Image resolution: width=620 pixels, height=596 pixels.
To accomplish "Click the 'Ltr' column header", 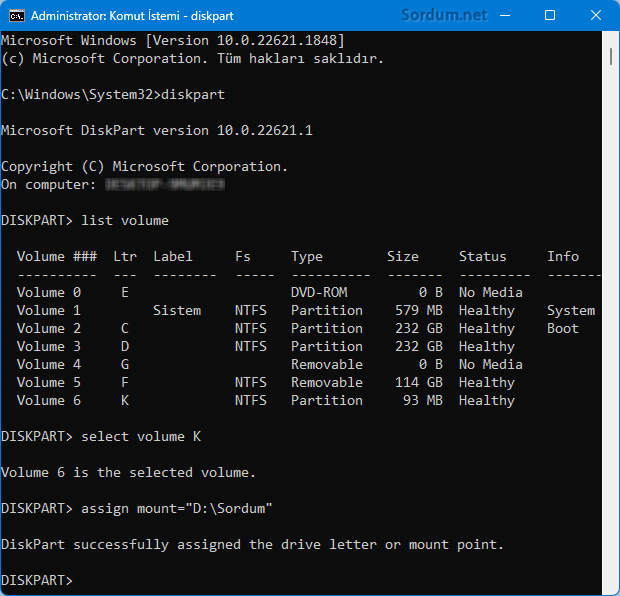I will [125, 256].
